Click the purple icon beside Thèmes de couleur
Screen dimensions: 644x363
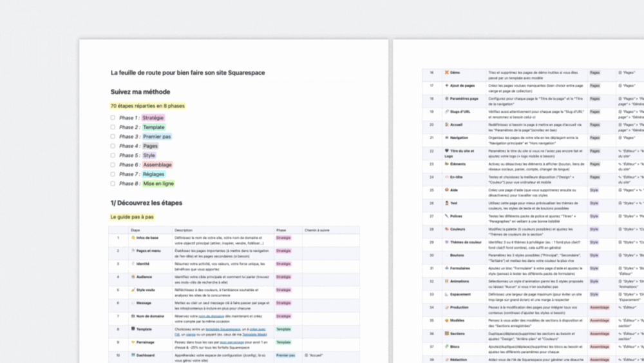pyautogui.click(x=447, y=242)
